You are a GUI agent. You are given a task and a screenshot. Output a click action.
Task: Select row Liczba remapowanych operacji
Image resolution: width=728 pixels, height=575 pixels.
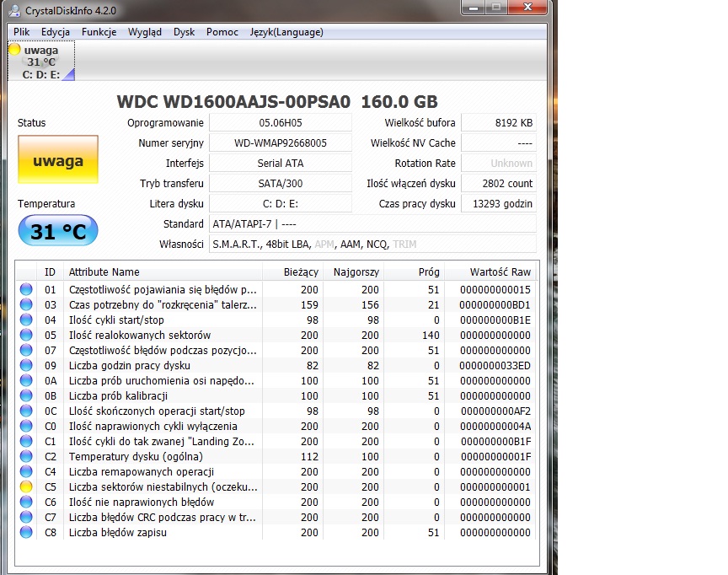[x=276, y=471]
